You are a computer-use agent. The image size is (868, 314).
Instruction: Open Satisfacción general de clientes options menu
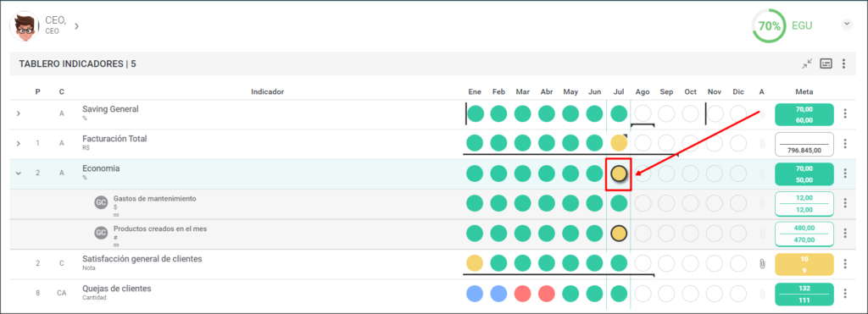845,263
